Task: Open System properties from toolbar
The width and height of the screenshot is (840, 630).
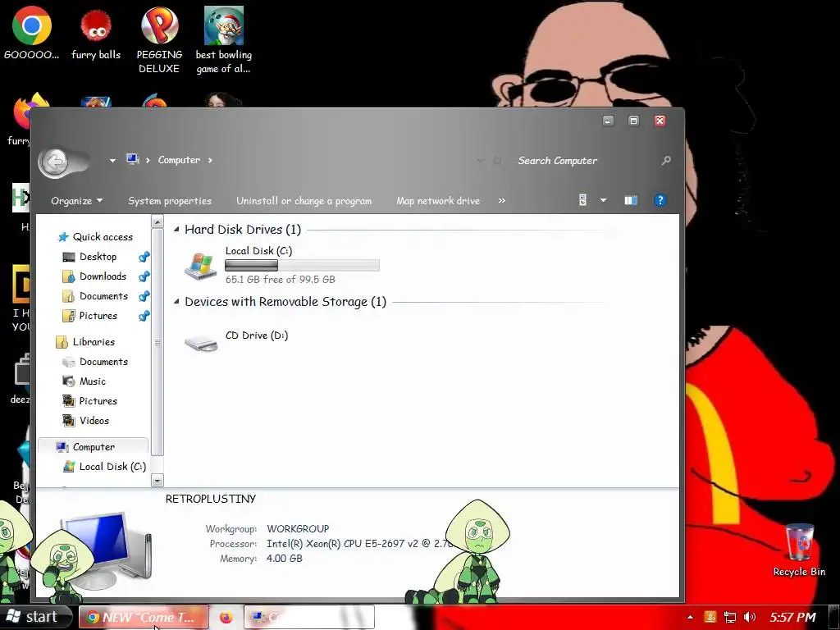Action: click(x=170, y=201)
